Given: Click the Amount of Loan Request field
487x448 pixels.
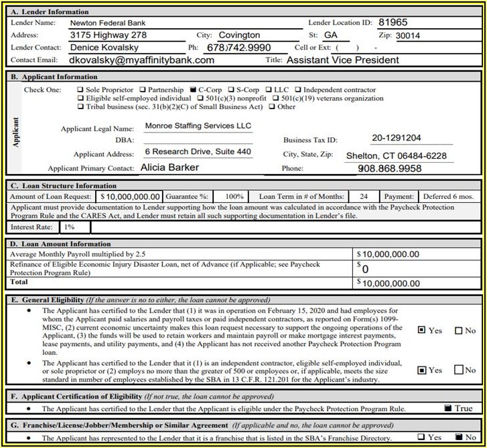Looking at the screenshot, I should [x=131, y=197].
